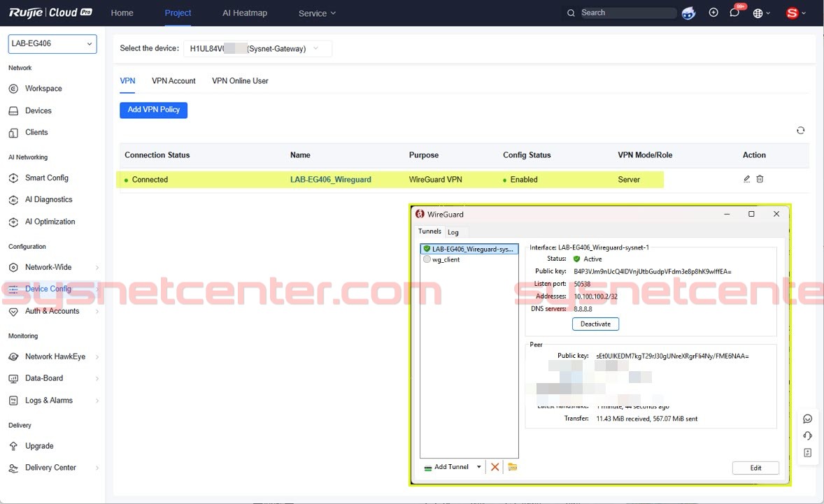Image resolution: width=824 pixels, height=504 pixels.
Task: Open the device selection dropdown
Action: (x=257, y=49)
